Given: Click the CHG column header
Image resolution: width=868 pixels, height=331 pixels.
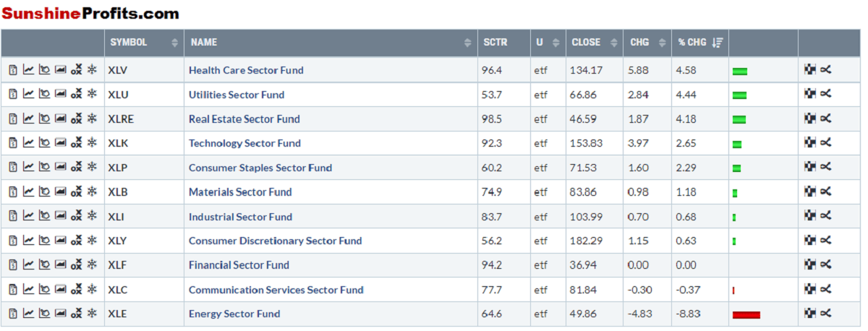Looking at the screenshot, I should 639,43.
